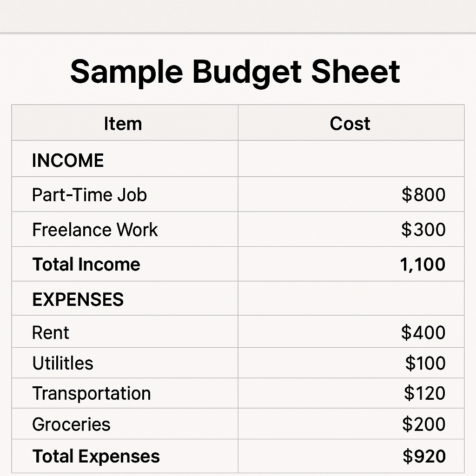Viewport: 476px width, 476px height.
Task: Select the $200 groceries cost
Action: (x=424, y=424)
